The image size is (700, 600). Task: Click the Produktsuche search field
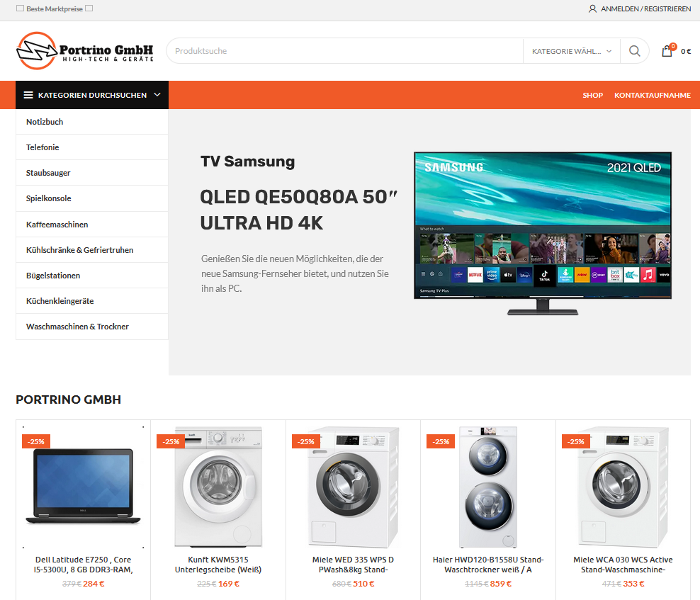click(x=344, y=51)
